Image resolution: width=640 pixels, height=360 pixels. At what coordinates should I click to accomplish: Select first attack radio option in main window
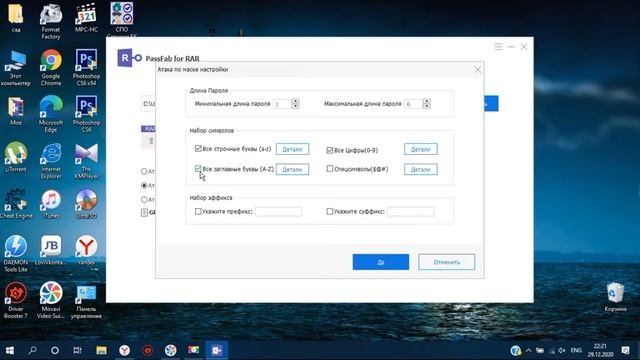[x=144, y=171]
